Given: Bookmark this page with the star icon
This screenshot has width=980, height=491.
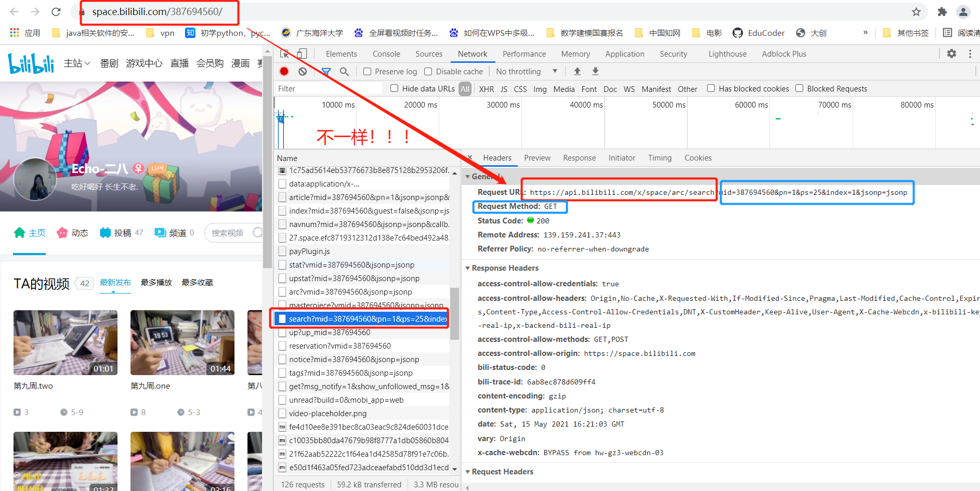Looking at the screenshot, I should [916, 11].
